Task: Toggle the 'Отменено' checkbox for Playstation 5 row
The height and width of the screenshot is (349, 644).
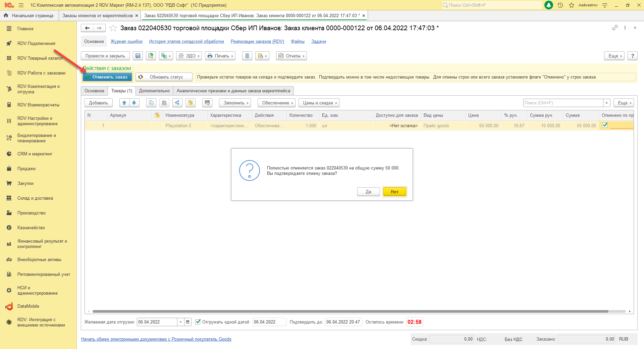Action: click(x=605, y=126)
